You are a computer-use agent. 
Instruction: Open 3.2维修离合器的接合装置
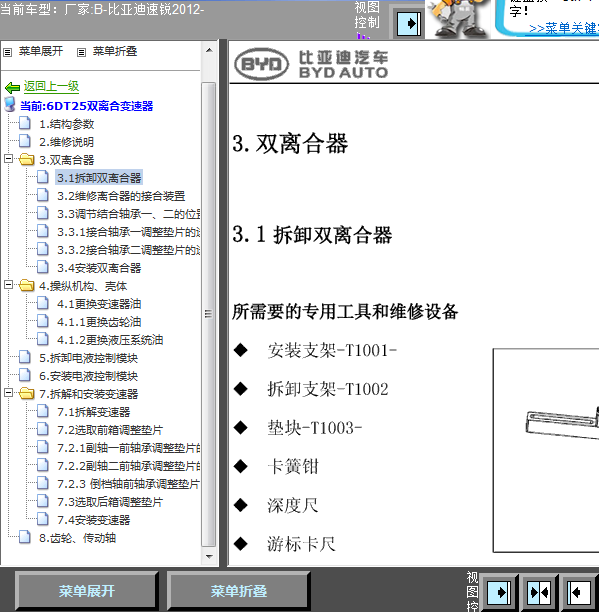(121, 196)
